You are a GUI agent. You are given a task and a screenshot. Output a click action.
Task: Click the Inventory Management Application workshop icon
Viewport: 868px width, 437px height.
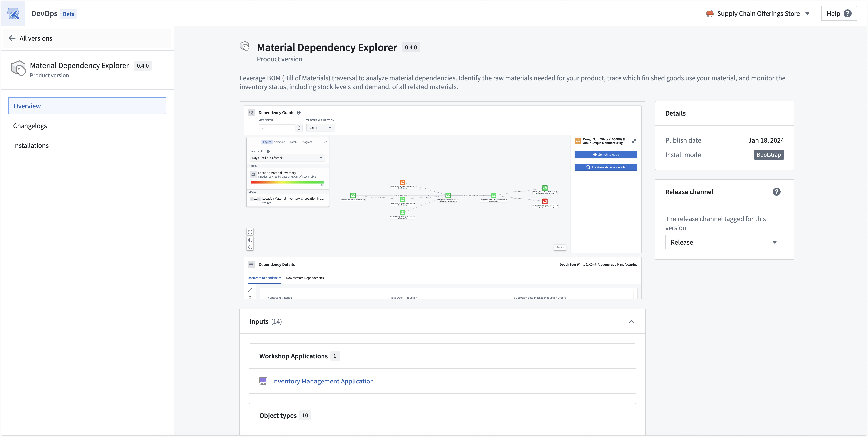[263, 381]
